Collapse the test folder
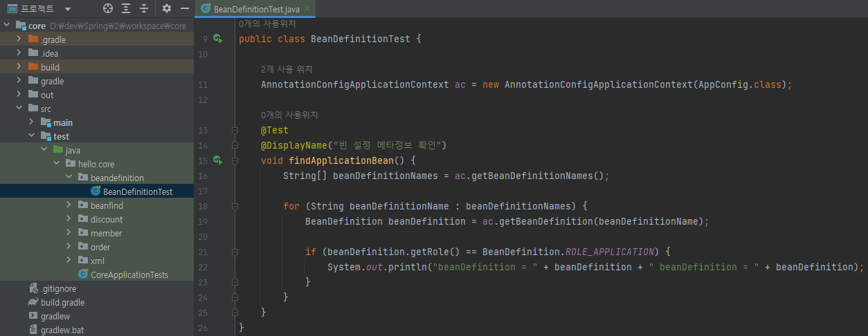Image resolution: width=868 pixels, height=336 pixels. point(31,136)
